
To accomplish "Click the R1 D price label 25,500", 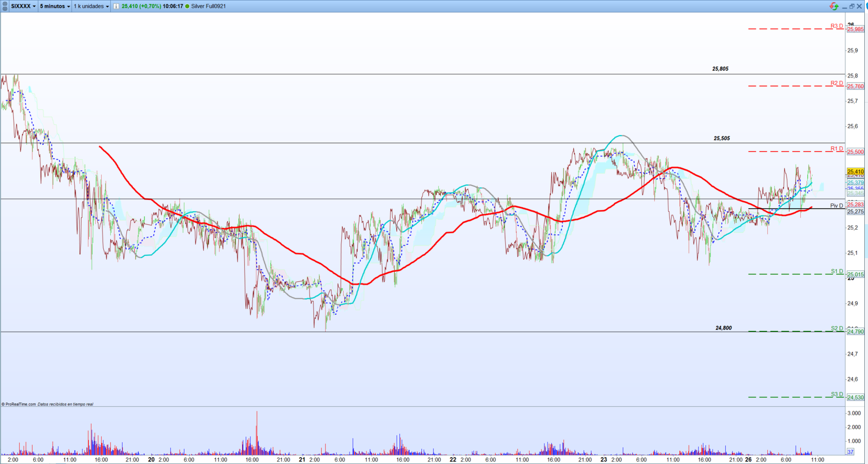I will [855, 152].
